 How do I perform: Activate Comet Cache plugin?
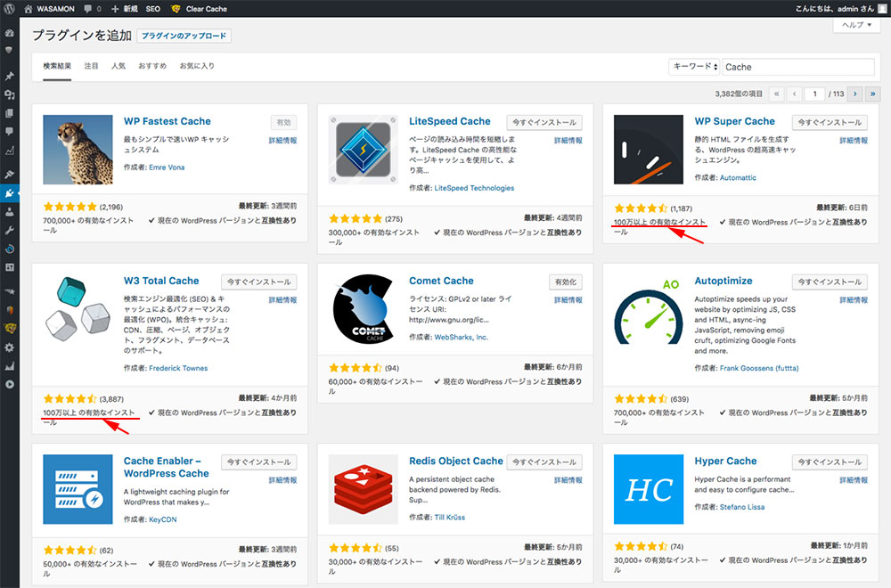566,282
